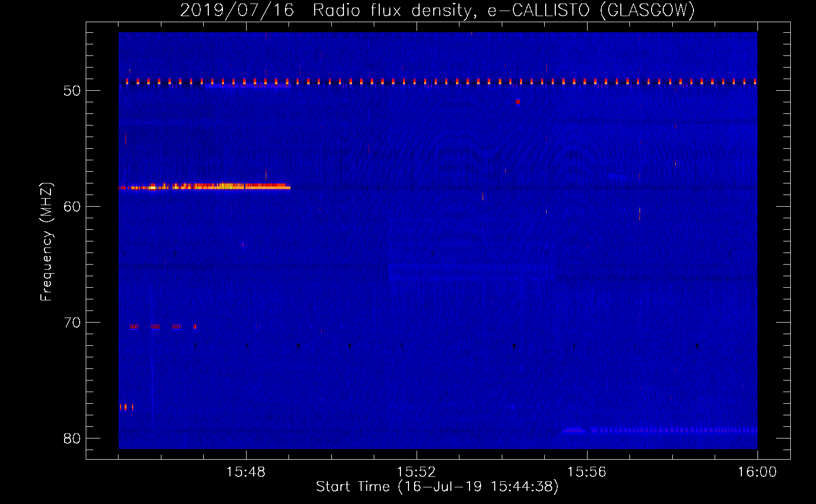Click the 15:56 time tick label
816x504 pixels.
(587, 472)
